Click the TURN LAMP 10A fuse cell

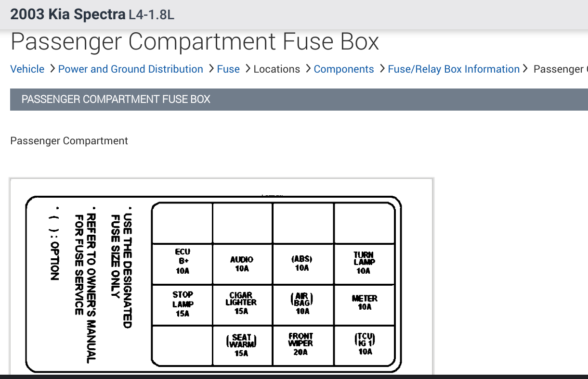tap(364, 264)
